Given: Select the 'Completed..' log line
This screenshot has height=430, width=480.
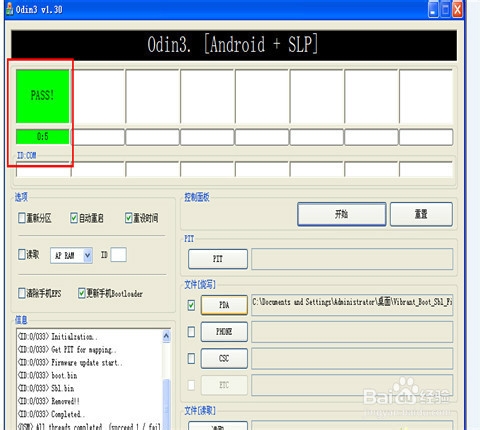Looking at the screenshot, I should pyautogui.click(x=51, y=414).
